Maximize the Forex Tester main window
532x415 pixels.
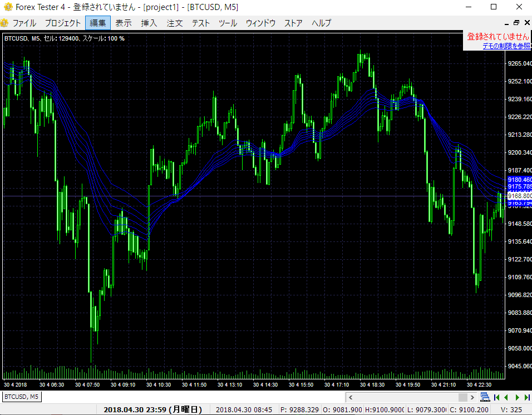pyautogui.click(x=494, y=7)
